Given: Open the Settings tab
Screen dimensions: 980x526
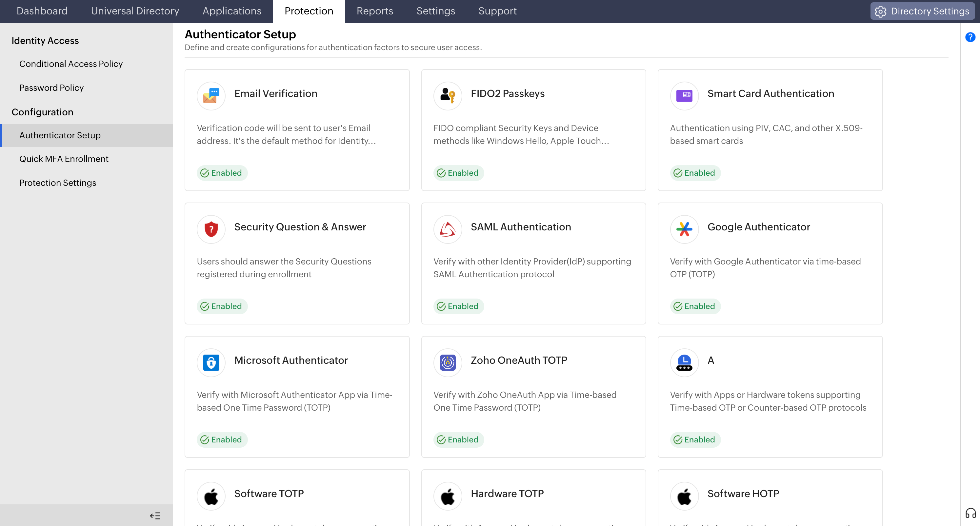Looking at the screenshot, I should (436, 11).
